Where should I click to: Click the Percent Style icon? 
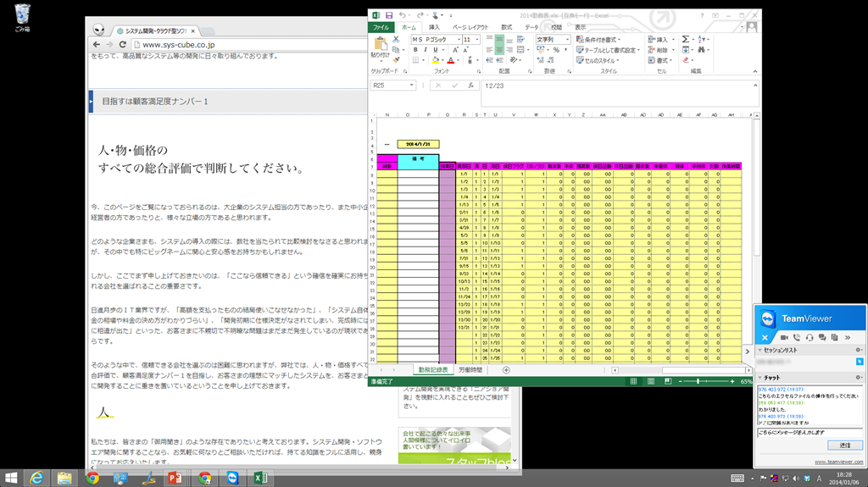coord(556,50)
